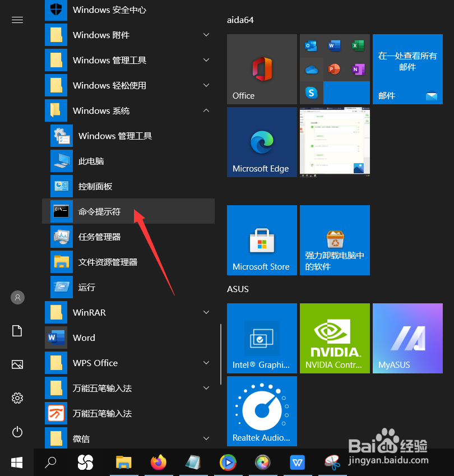This screenshot has width=454, height=476.
Task: Open 任务管理器 from the Start menu
Action: point(112,237)
